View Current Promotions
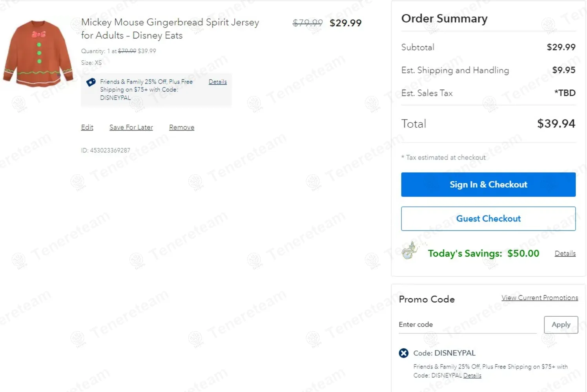This screenshot has width=587, height=392. [x=540, y=298]
